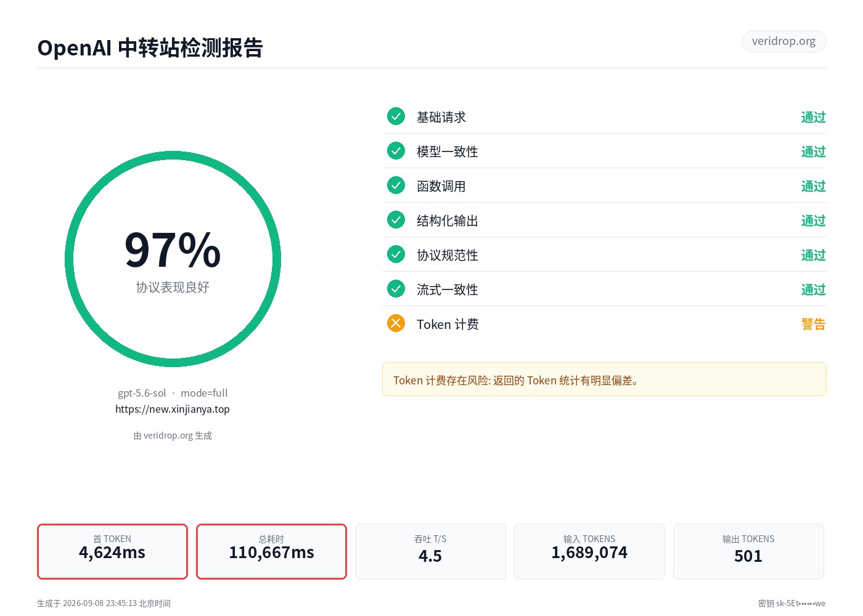Click the check icon beside 结构化输出
Image resolution: width=863 pixels, height=616 pixels.
click(396, 220)
